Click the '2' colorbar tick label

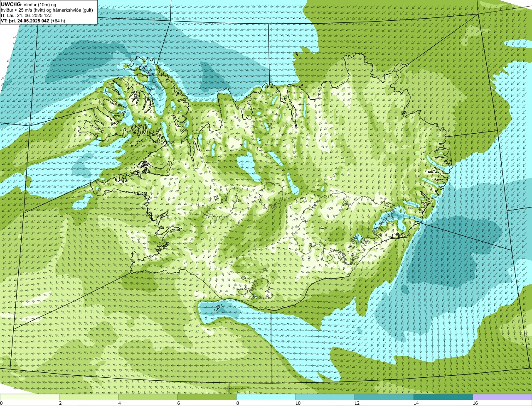(60, 403)
